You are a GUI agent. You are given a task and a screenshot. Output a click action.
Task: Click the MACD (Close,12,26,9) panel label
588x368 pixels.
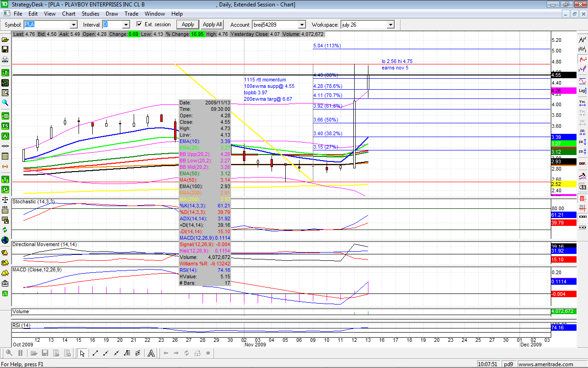click(37, 269)
